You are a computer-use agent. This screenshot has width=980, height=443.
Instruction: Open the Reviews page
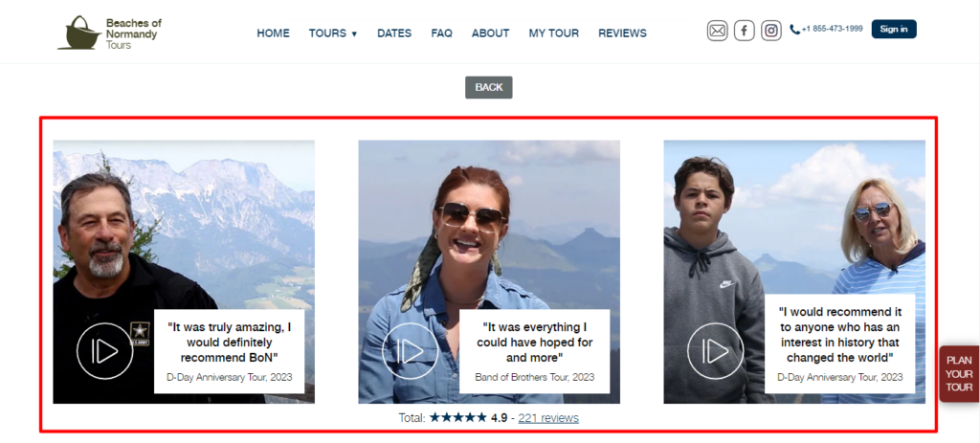point(622,33)
